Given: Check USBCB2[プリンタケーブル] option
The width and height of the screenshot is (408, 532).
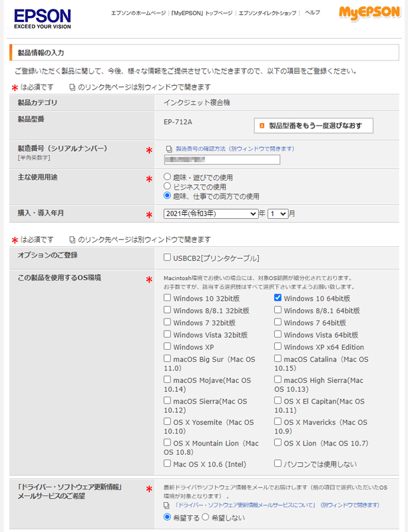Looking at the screenshot, I should click(x=167, y=257).
